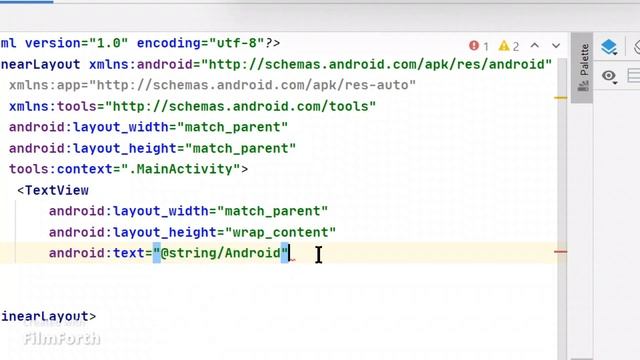
Task: Click the yellow warning indicator icon
Action: pos(504,46)
